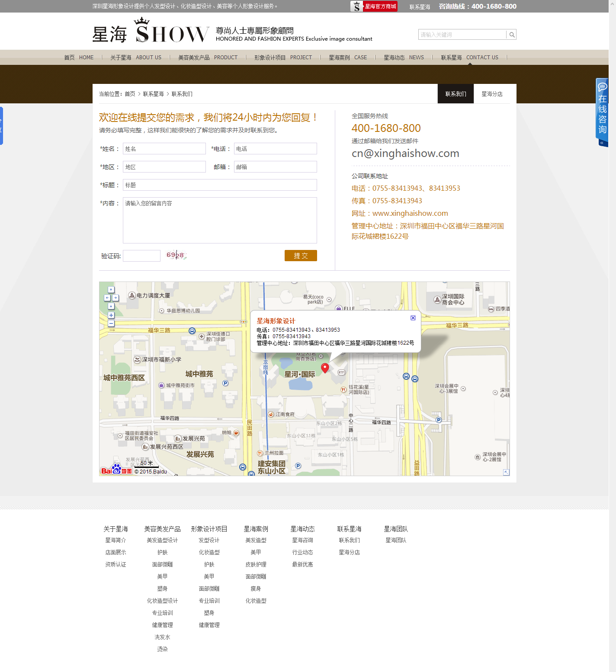Open footer link 美发造型设计
The image size is (616, 672).
point(162,540)
